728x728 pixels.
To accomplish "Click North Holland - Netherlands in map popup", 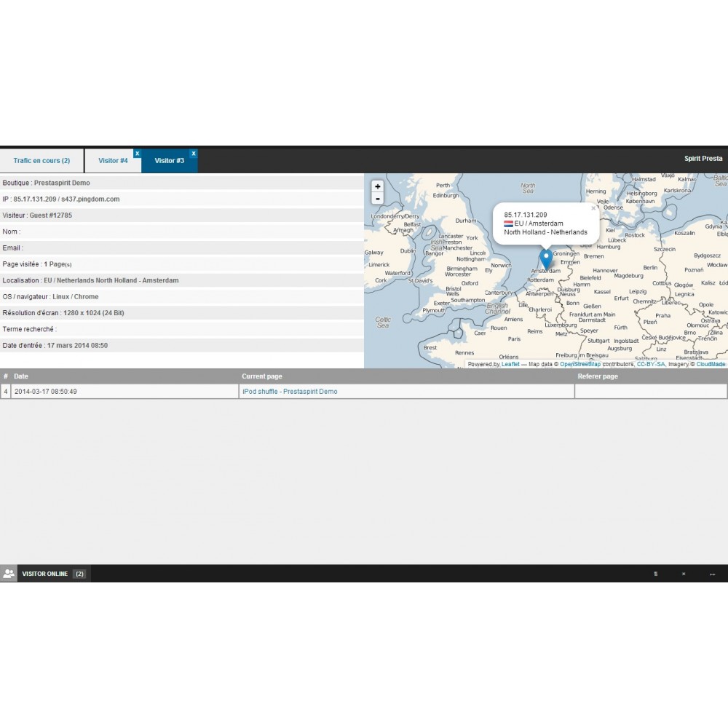I will pos(545,232).
